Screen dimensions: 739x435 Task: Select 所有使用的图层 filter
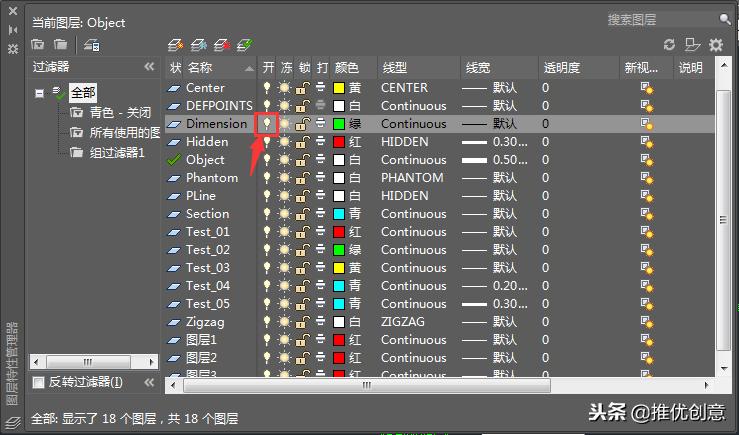pyautogui.click(x=125, y=132)
